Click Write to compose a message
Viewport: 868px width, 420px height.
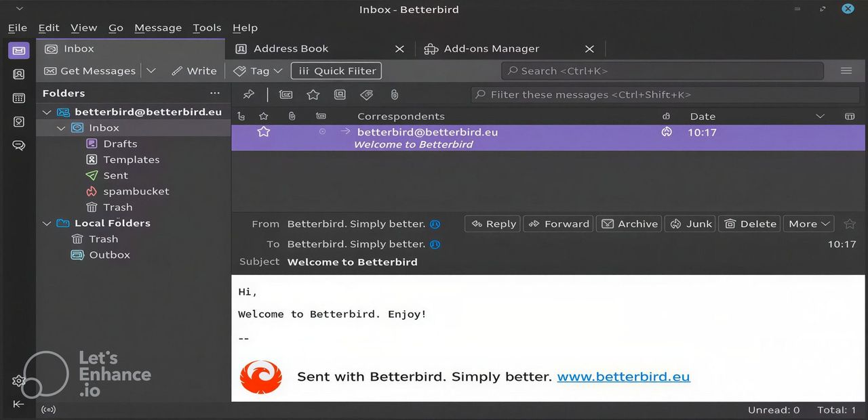tap(194, 71)
